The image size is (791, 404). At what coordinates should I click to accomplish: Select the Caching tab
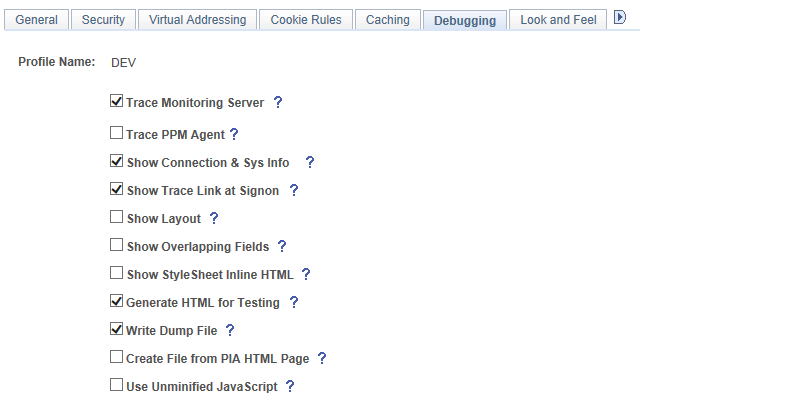pos(387,20)
